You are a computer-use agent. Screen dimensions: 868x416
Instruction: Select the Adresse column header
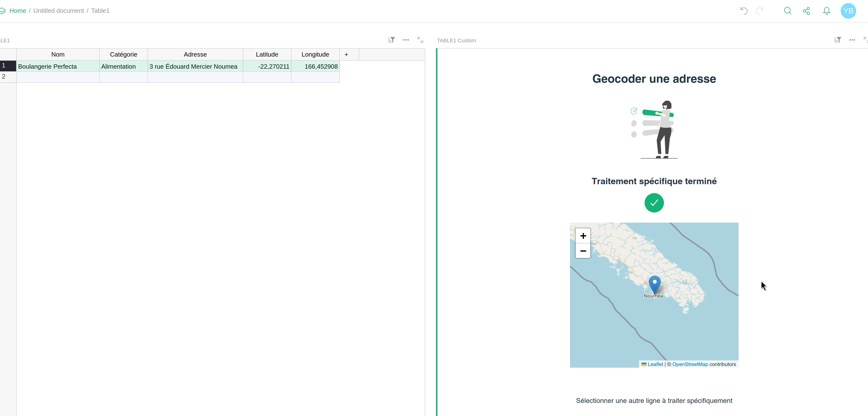tap(195, 54)
